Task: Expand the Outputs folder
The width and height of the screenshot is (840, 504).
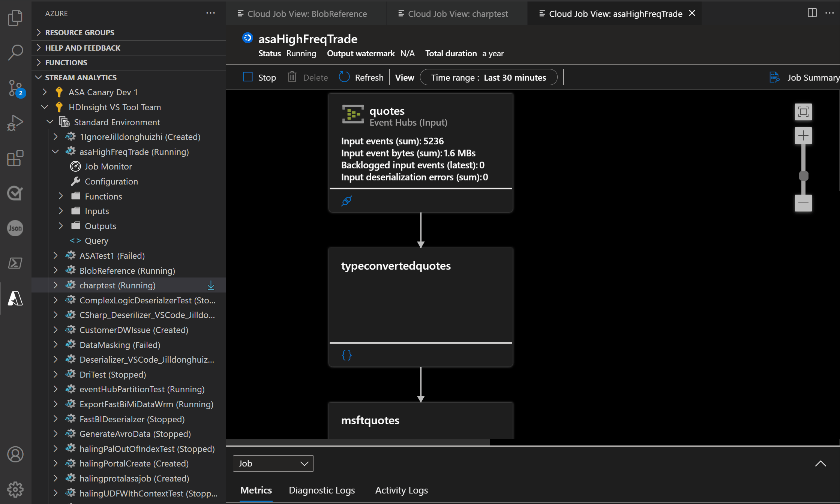Action: [61, 226]
